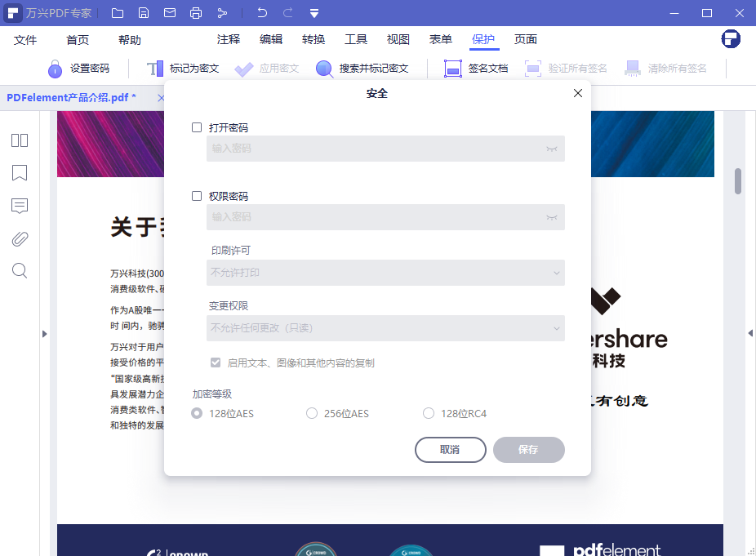Open the comments panel in left sidebar
The width and height of the screenshot is (756, 556).
[x=20, y=206]
